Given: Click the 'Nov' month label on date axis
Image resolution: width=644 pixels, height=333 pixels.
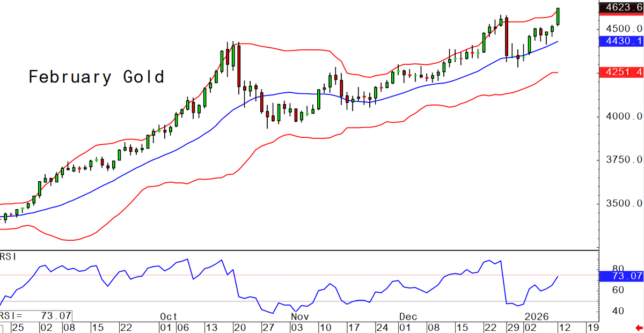Looking at the screenshot, I should pyautogui.click(x=299, y=316).
